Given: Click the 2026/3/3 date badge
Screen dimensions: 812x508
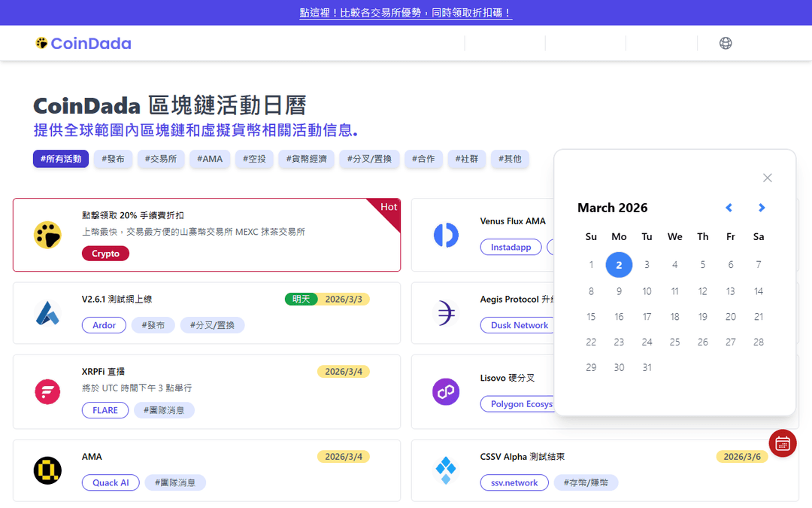Looking at the screenshot, I should [344, 299].
